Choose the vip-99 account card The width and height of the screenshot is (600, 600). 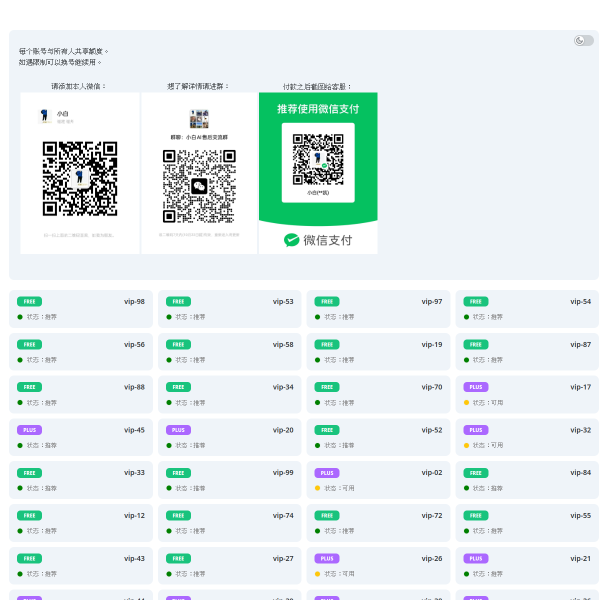[x=230, y=480]
